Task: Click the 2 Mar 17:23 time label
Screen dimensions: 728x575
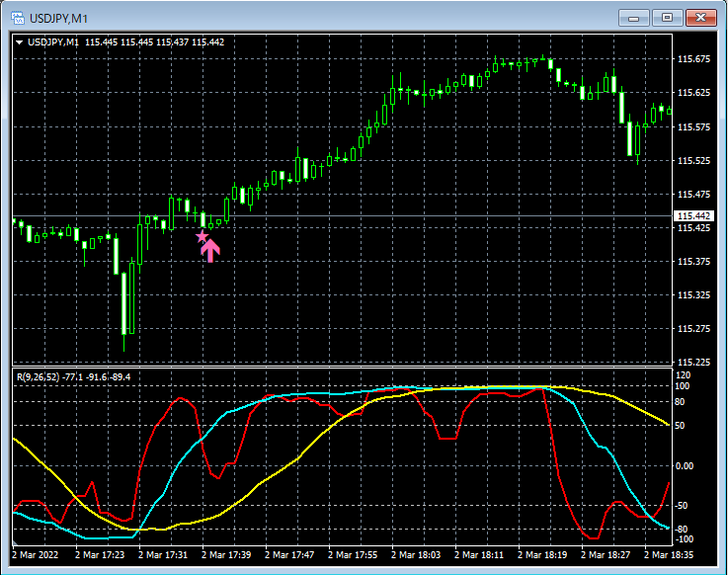Action: (x=100, y=554)
